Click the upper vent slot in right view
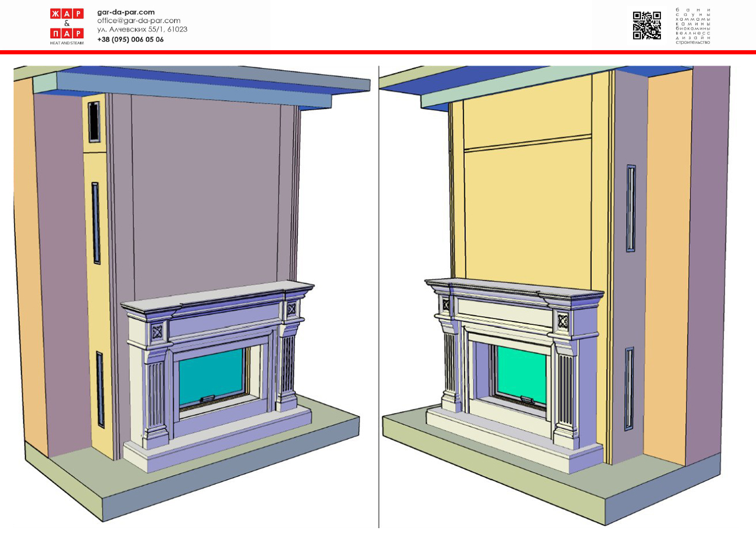This screenshot has height=537, width=756. tap(631, 208)
